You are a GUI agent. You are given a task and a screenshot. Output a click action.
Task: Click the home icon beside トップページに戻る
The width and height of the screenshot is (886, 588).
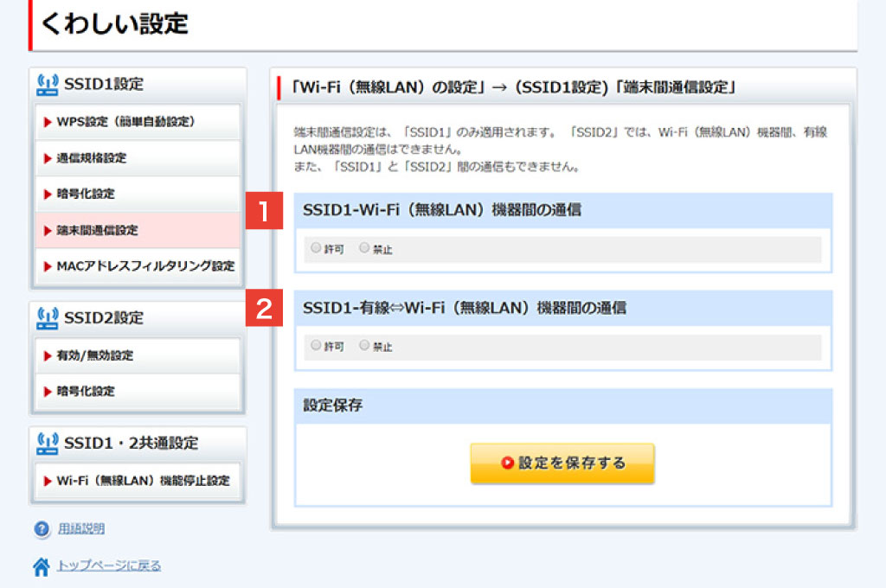tap(42, 566)
